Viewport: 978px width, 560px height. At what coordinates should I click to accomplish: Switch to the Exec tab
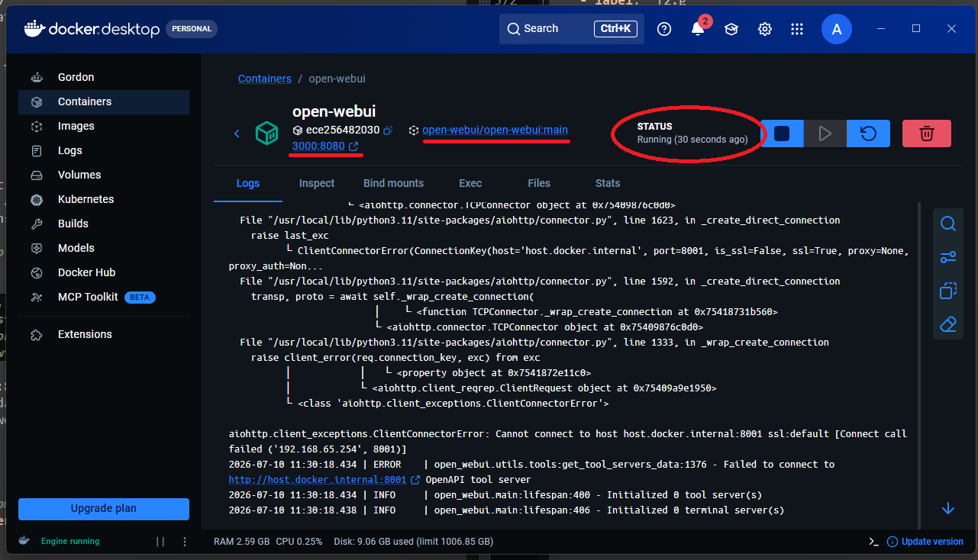click(x=470, y=183)
